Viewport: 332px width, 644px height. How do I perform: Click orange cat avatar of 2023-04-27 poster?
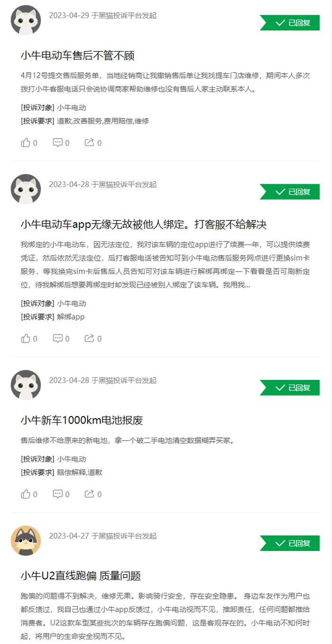tap(26, 540)
